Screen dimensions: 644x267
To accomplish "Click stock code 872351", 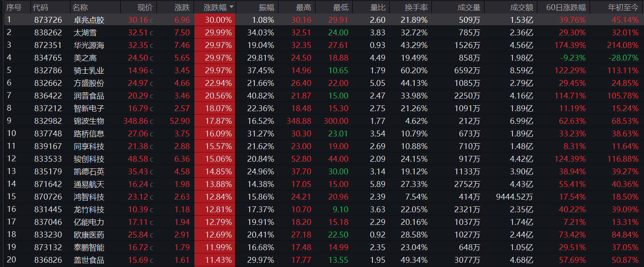I will 48,45.
